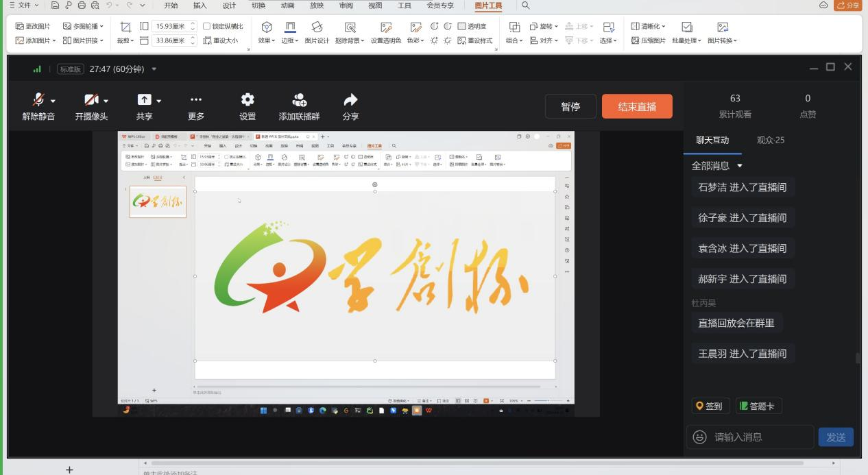Expand the 全部消息 message filter dropdown
Viewport: 868px width, 475px height.
(739, 166)
